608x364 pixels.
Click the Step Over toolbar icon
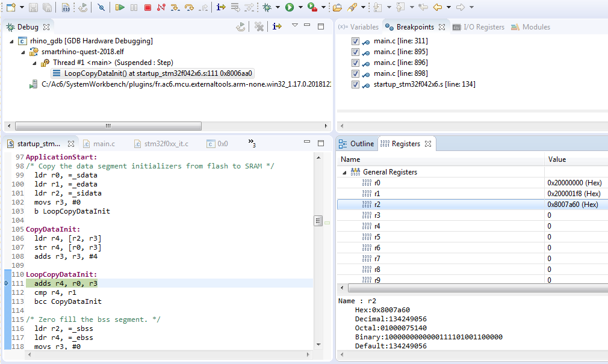click(x=189, y=7)
